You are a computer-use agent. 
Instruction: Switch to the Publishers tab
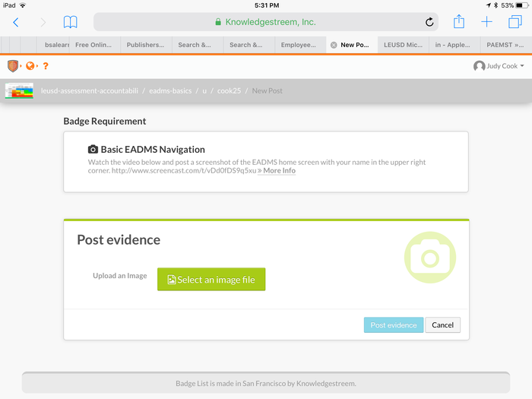coord(145,45)
